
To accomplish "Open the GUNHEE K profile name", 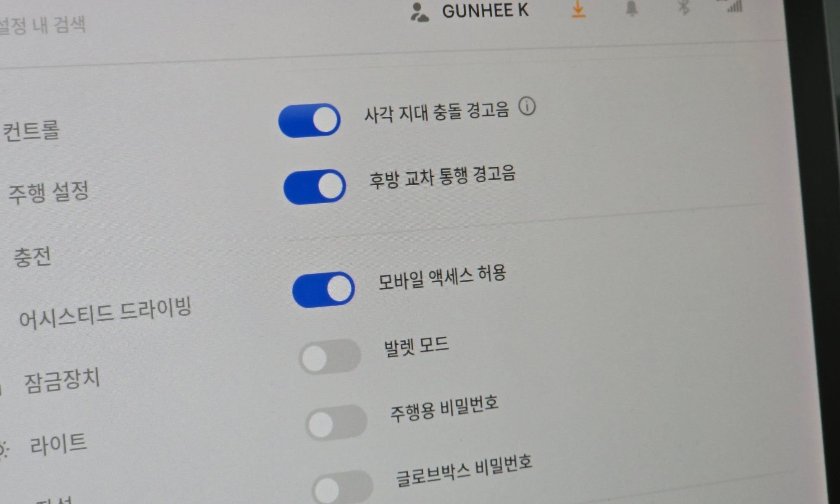I will pos(485,10).
